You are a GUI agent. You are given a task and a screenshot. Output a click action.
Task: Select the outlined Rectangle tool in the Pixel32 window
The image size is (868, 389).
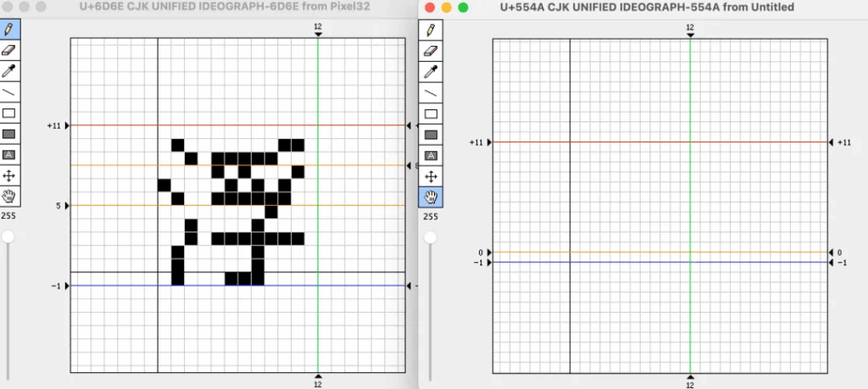point(9,113)
